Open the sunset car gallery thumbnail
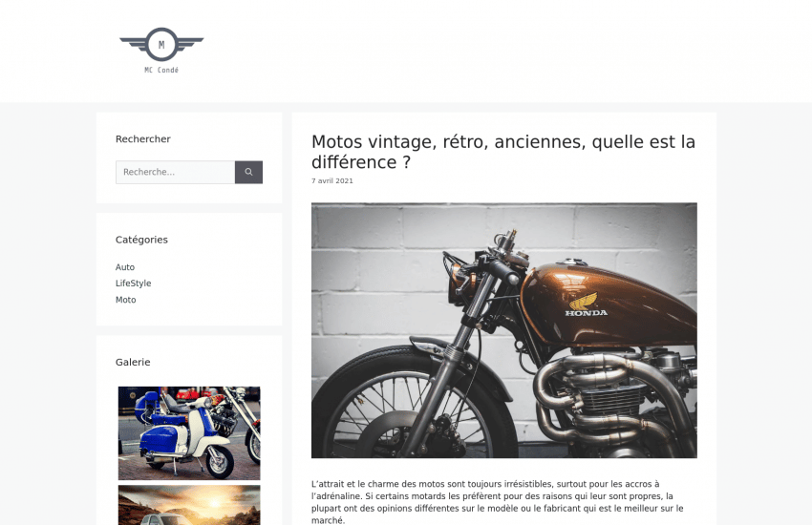Image resolution: width=812 pixels, height=525 pixels. pos(189,505)
